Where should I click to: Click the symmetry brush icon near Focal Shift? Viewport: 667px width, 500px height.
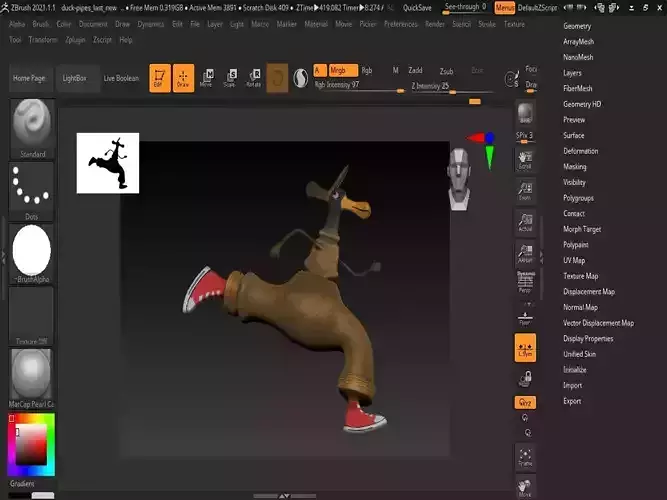click(x=512, y=79)
